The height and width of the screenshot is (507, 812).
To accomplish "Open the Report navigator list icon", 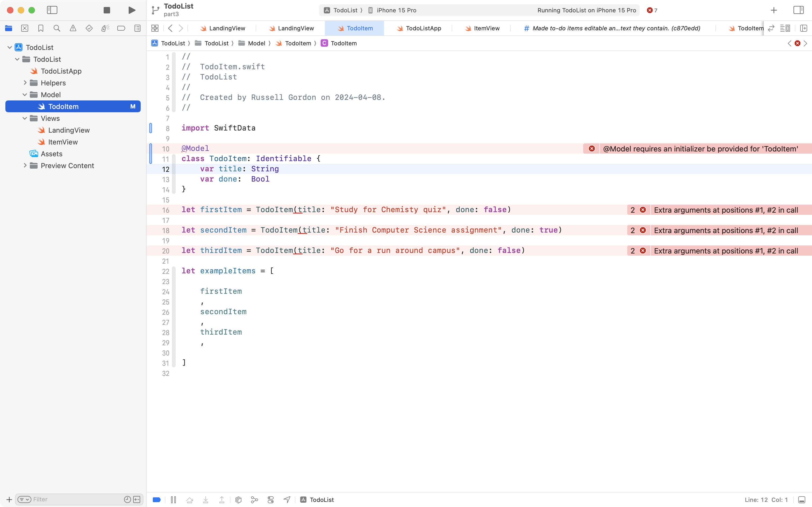I will coord(137,28).
